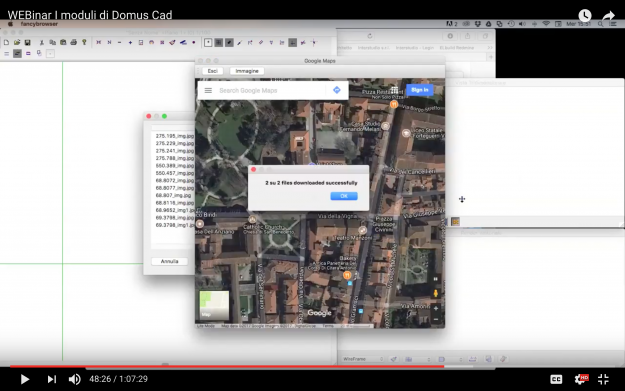Click the Spotlight search icon in menu bar
Image resolution: width=625 pixels, height=391 pixels.
click(x=600, y=24)
